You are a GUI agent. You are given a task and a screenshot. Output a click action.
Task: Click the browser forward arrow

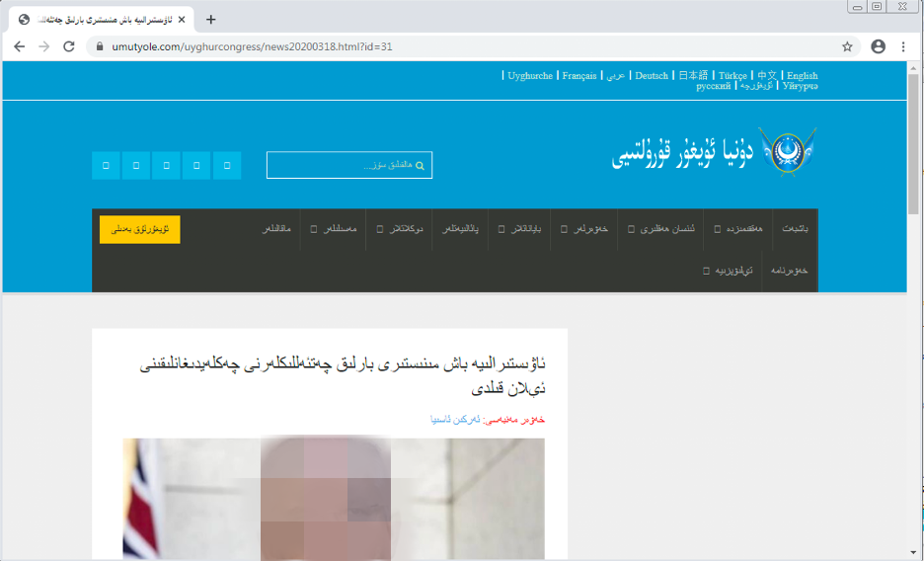pos(44,46)
